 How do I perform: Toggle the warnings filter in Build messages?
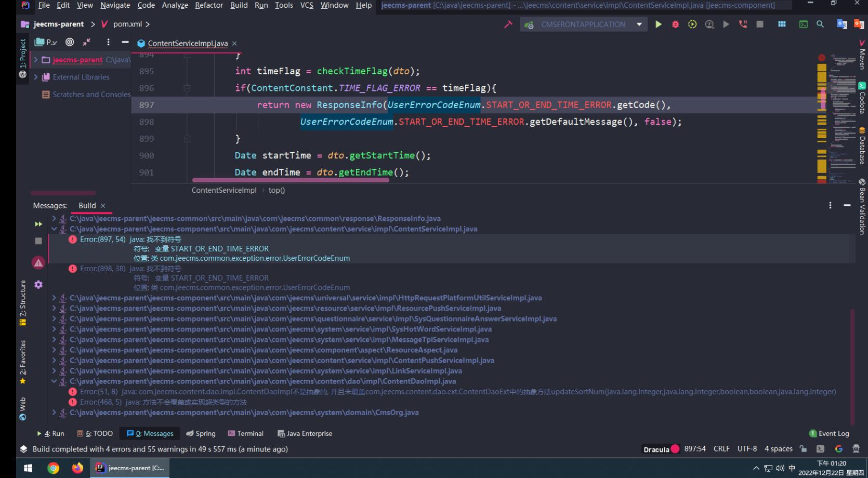pyautogui.click(x=38, y=263)
